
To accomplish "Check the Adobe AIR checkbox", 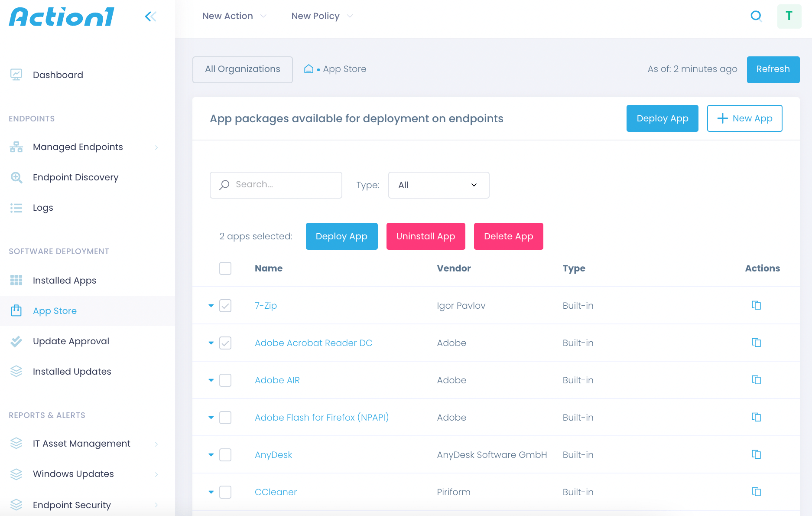I will [225, 380].
